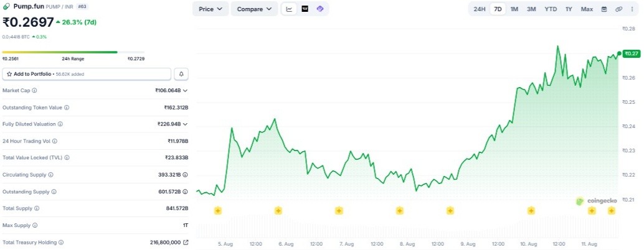
Task: Click info icon after 393.321B value
Action: pos(185,175)
